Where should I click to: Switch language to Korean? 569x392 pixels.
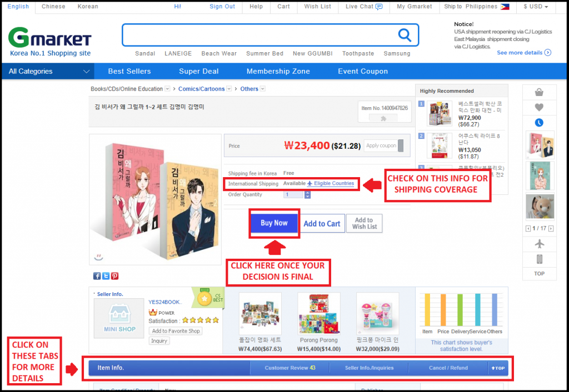[88, 7]
